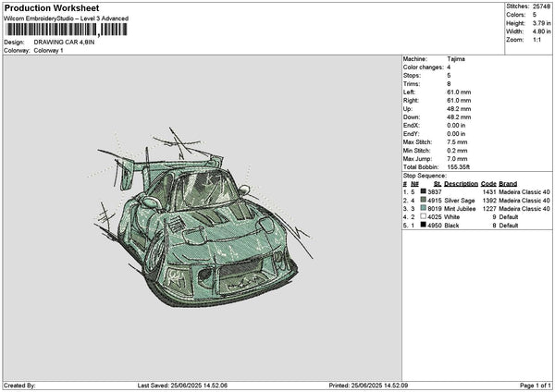Image resolution: width=555 pixels, height=392 pixels.
Task: Click 'Last Saved: 25/06/2025 14.52.06' footer
Action: tap(182, 386)
